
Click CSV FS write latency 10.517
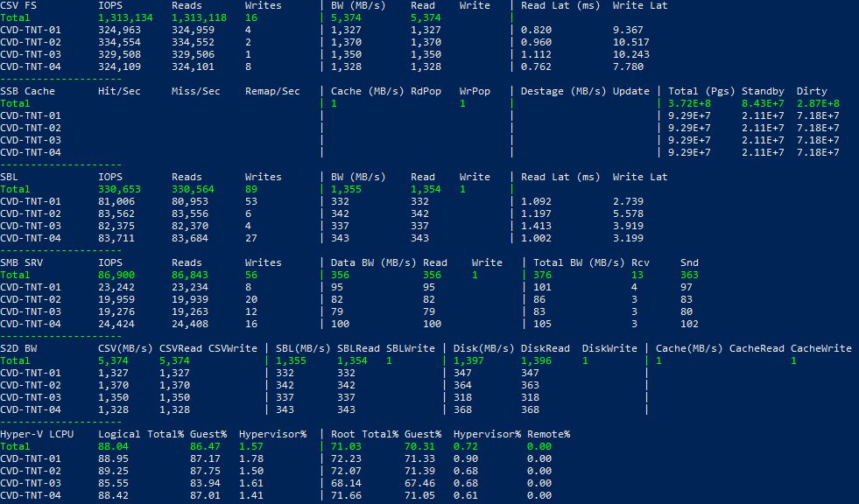[x=631, y=42]
